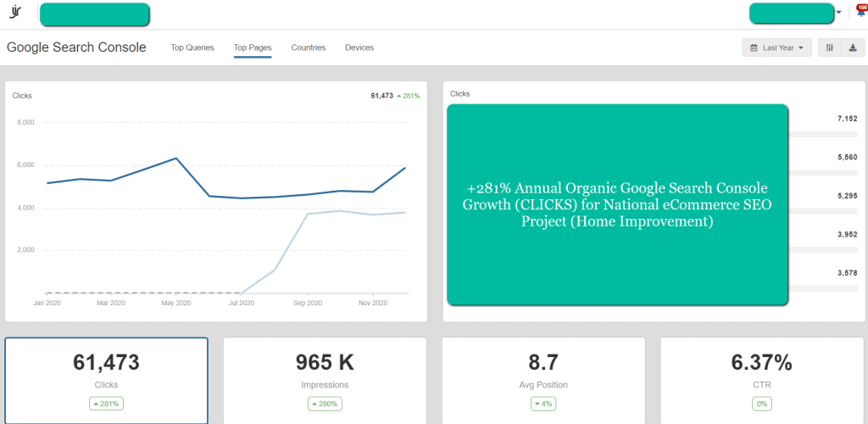The image size is (868, 424).
Task: Click the Jan 2020 axis label
Action: pos(47,303)
